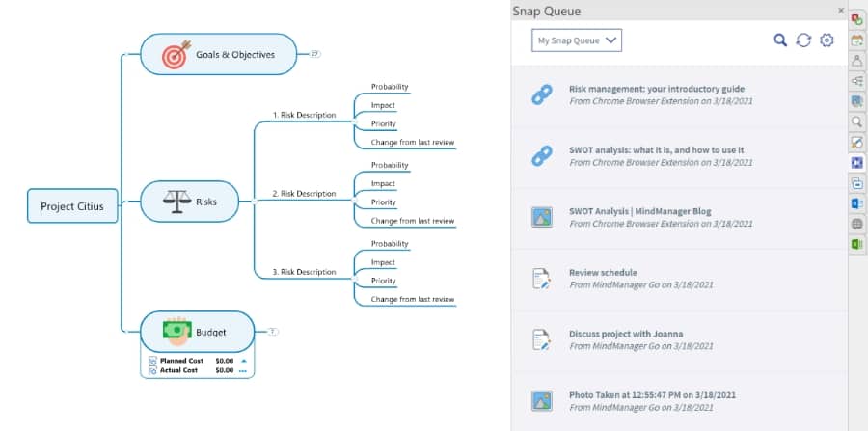Select the Review schedule note item
Image resolution: width=868 pixels, height=431 pixels.
click(603, 273)
